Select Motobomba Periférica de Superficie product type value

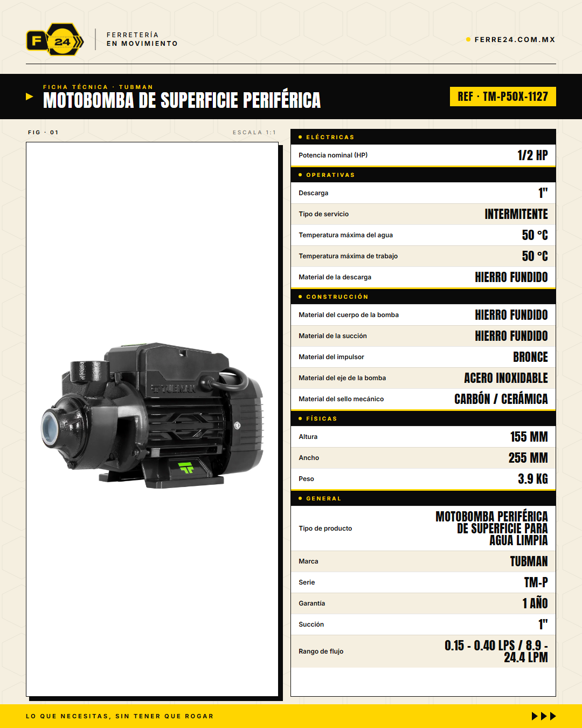[491, 528]
